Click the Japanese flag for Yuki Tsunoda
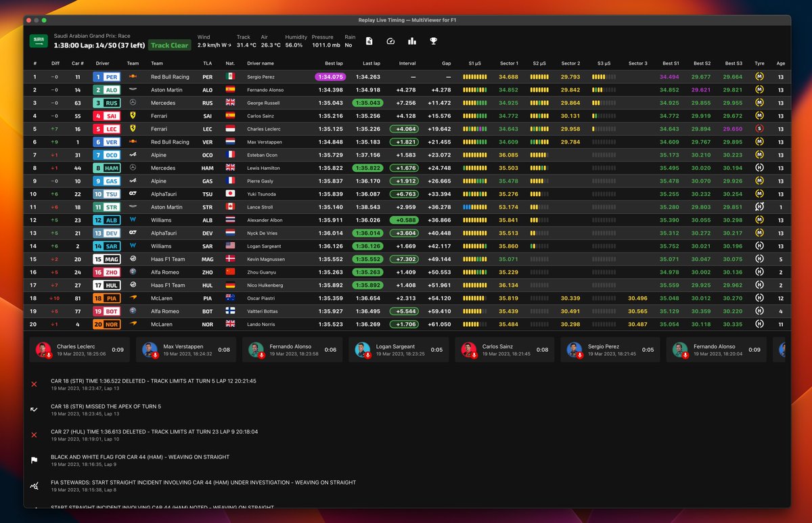The image size is (812, 523). click(231, 194)
